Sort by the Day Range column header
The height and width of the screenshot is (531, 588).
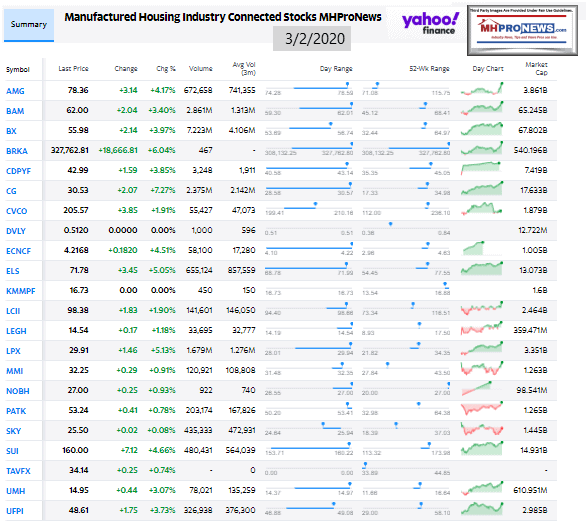coord(336,69)
